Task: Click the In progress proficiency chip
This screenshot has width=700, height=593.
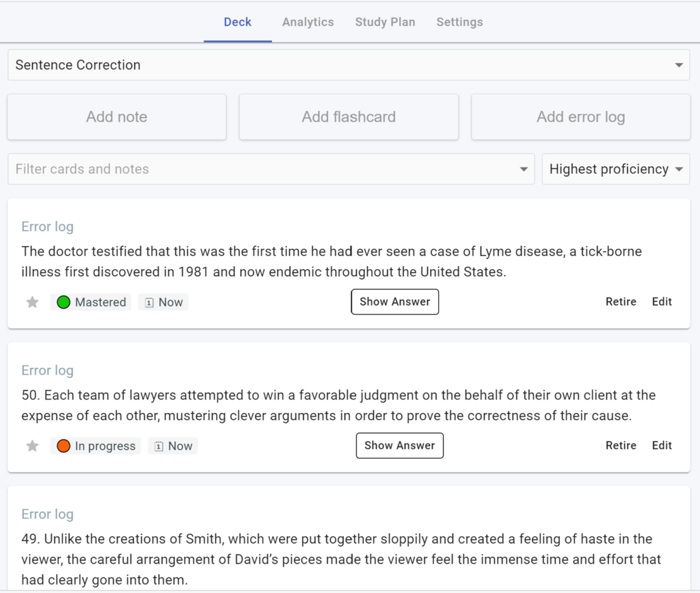Action: tap(96, 446)
